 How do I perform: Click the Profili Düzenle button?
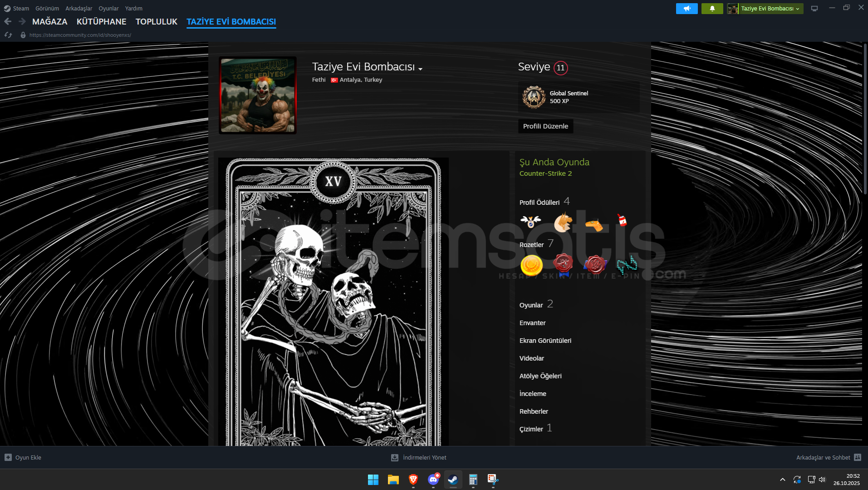pyautogui.click(x=545, y=126)
